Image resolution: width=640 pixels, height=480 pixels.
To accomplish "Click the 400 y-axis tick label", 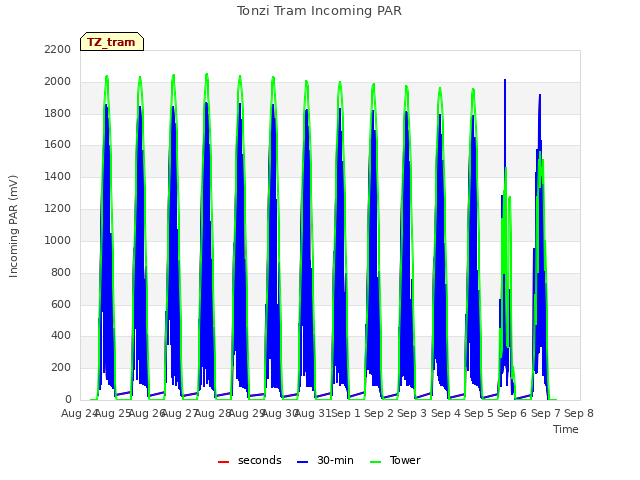I will click(61, 336).
